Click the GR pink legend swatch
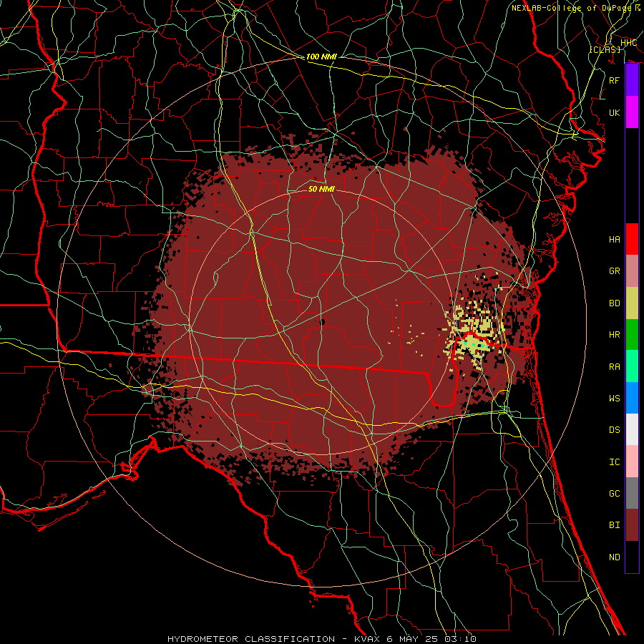The image size is (644, 644). 632,271
